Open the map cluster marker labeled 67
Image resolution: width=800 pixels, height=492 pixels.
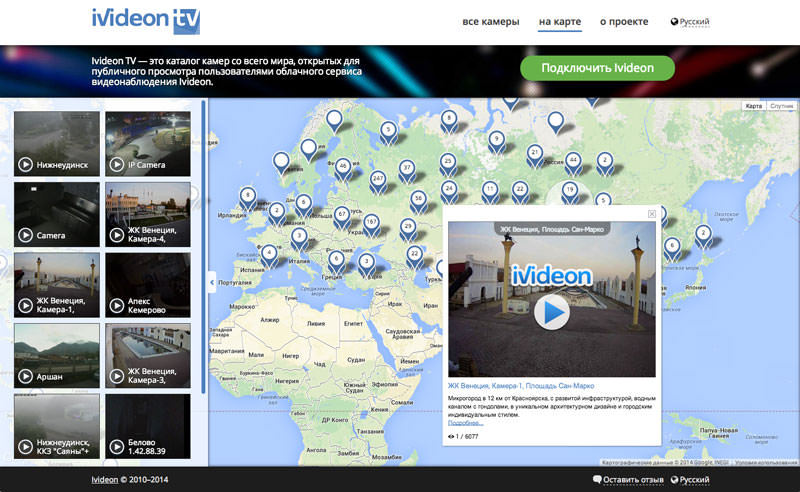(x=342, y=216)
